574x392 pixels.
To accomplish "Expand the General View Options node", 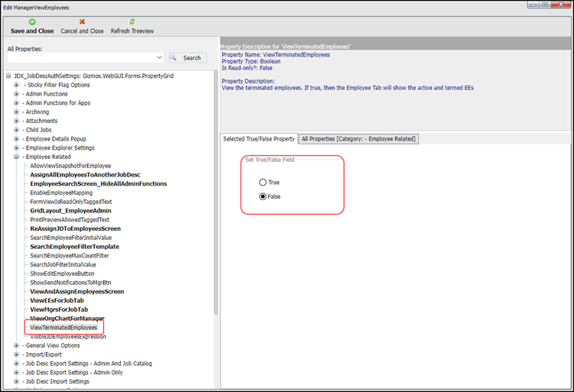I will point(17,345).
